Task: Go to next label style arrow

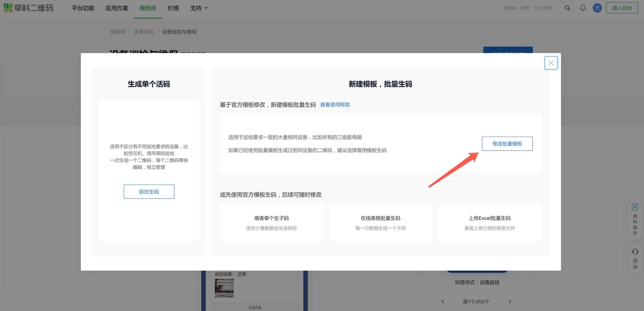Action: point(510,302)
